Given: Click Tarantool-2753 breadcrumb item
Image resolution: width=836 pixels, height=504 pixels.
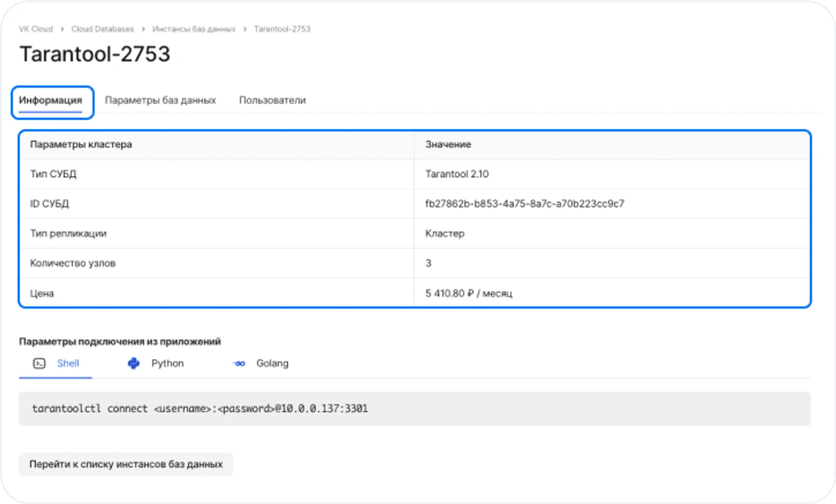Looking at the screenshot, I should tap(282, 29).
